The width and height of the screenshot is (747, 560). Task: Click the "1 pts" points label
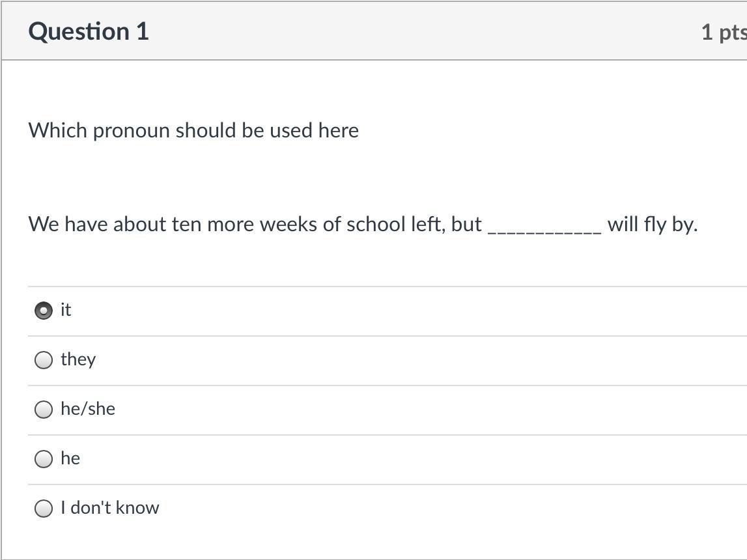tap(723, 32)
